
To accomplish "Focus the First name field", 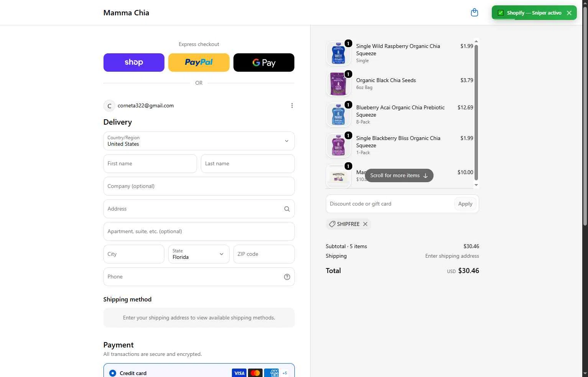I will tap(150, 164).
